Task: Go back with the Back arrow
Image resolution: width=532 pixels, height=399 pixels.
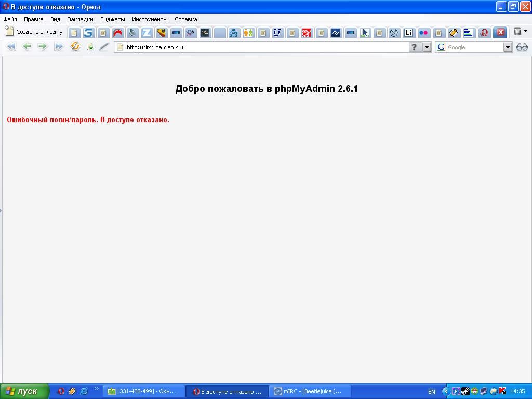Action: pos(27,46)
